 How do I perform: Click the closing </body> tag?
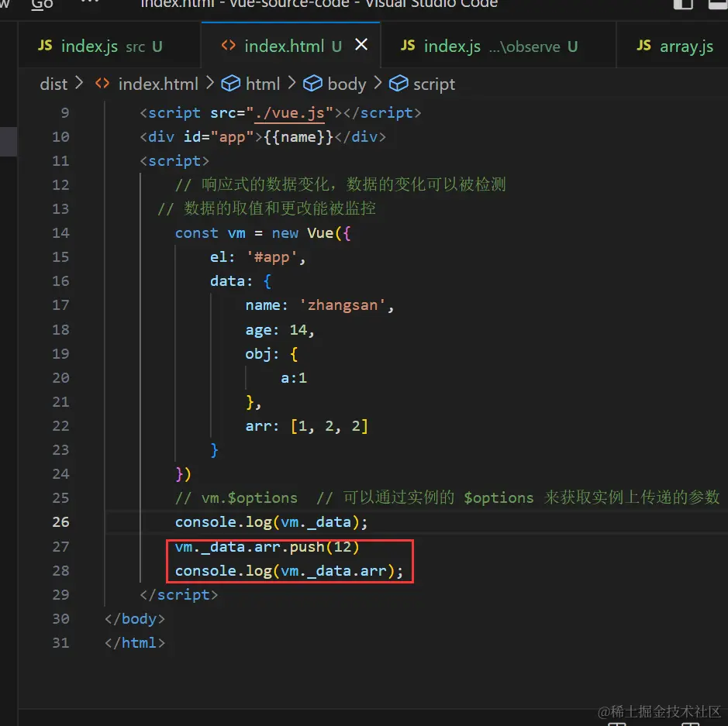click(x=135, y=619)
